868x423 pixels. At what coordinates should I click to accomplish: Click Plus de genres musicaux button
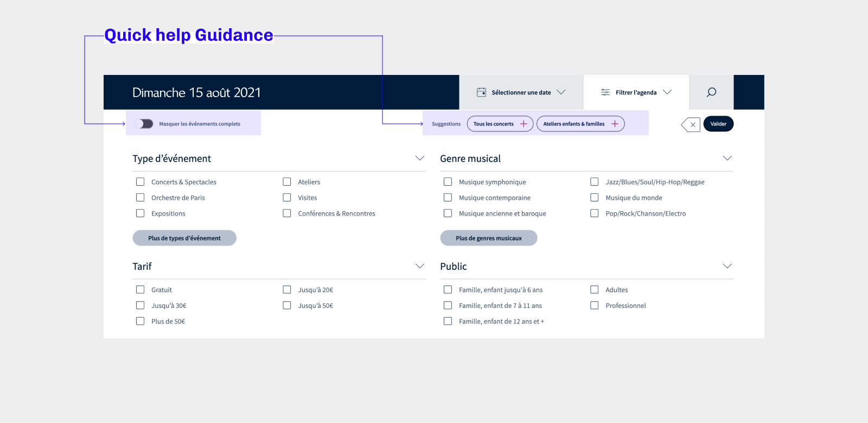[488, 238]
